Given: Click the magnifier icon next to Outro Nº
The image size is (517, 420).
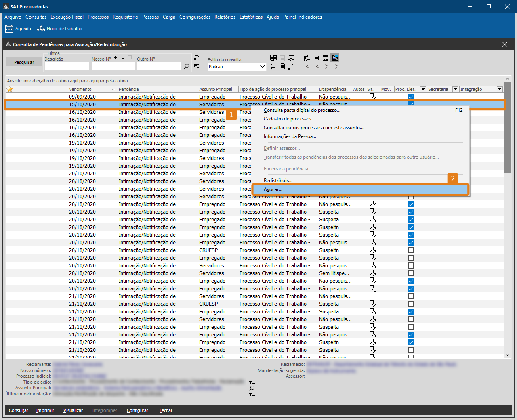Looking at the screenshot, I should pyautogui.click(x=187, y=66).
